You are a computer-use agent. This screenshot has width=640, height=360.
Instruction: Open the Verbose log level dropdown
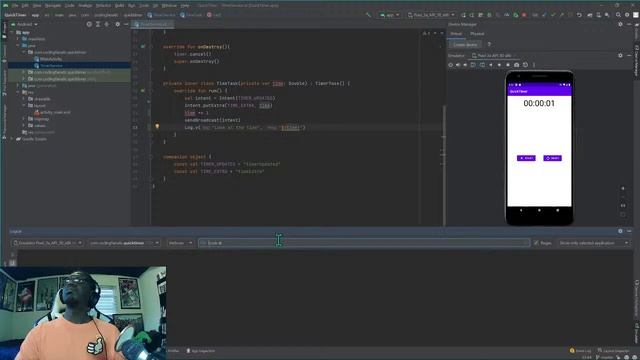click(x=180, y=243)
